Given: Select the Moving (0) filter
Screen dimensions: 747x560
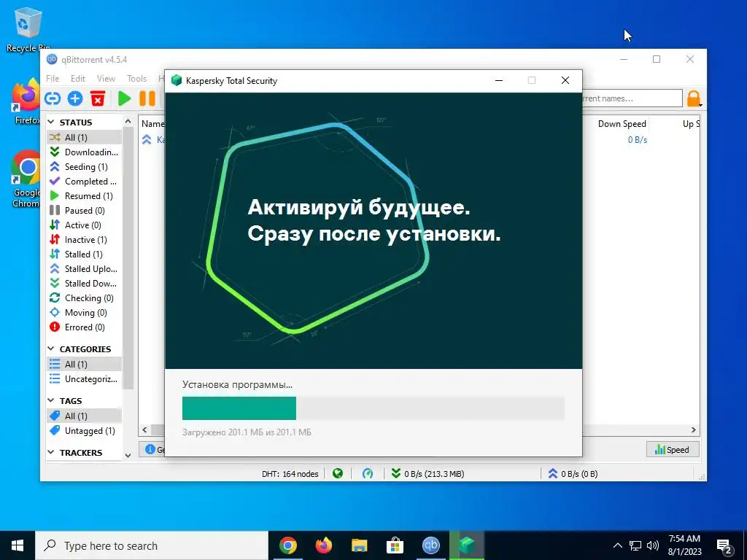Looking at the screenshot, I should (x=84, y=312).
